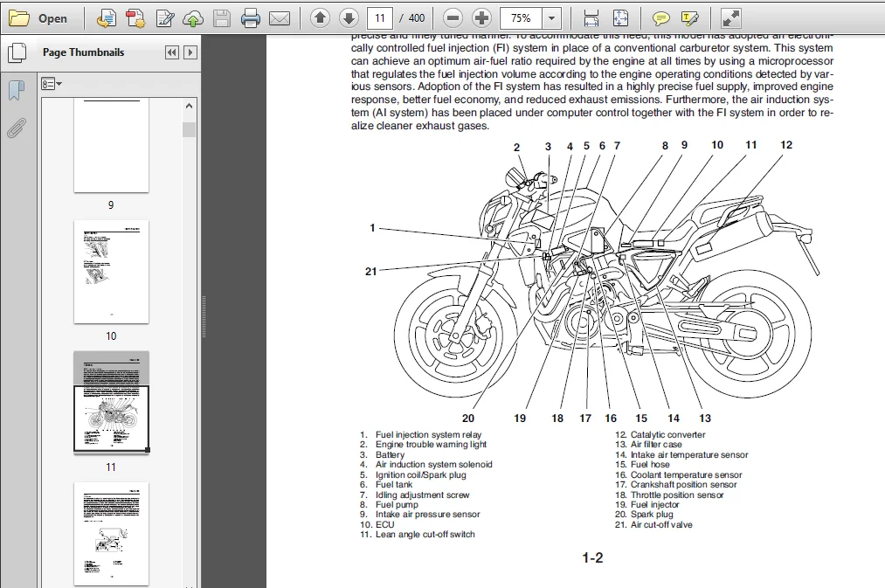The width and height of the screenshot is (885, 588).
Task: Click legend text 'Battery'
Action: click(x=390, y=455)
